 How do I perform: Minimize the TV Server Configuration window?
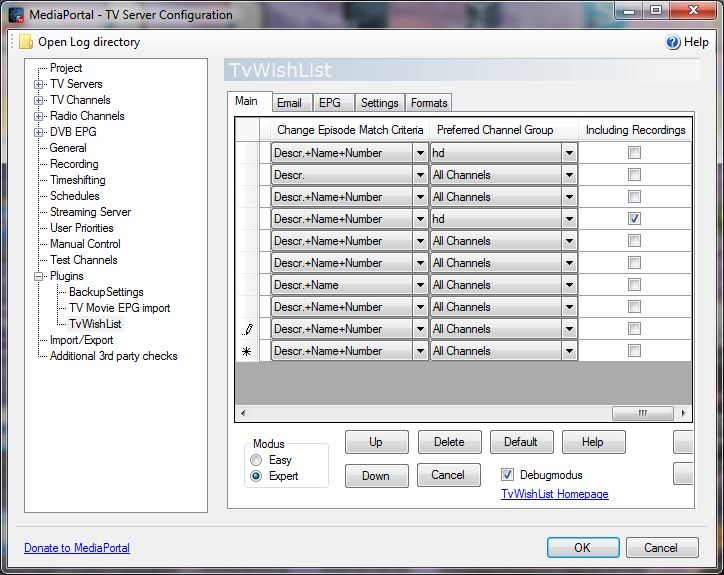click(629, 10)
